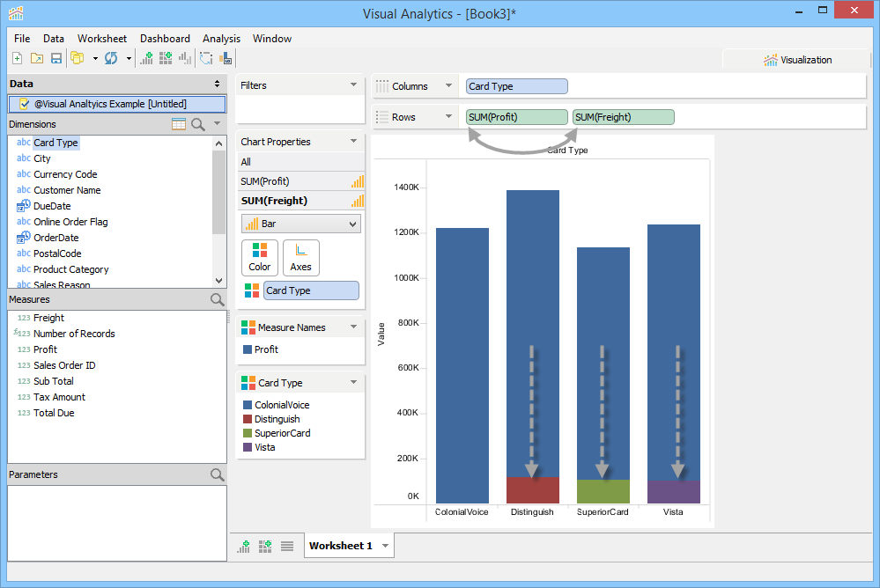Open the Chart Properties dropdown arrow
This screenshot has height=588, width=880.
(353, 141)
